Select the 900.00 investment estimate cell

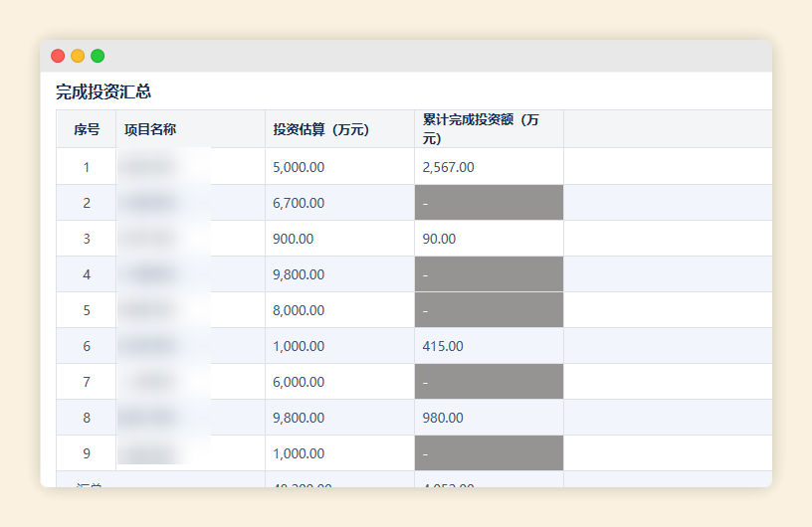tap(294, 239)
